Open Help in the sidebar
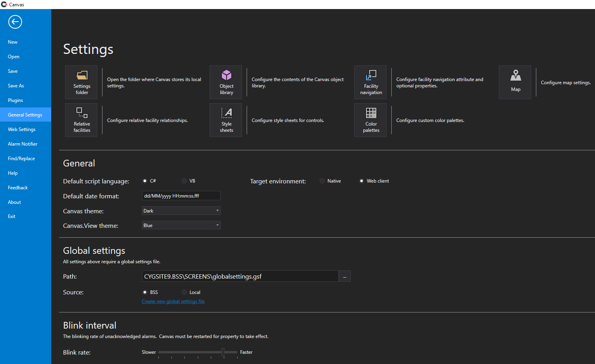The image size is (595, 364). pyautogui.click(x=26, y=173)
